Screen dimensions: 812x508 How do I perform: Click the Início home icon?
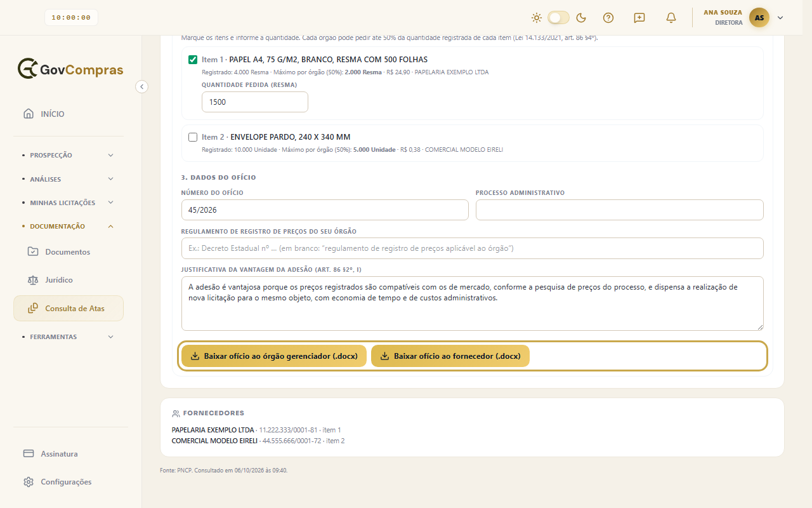coord(29,114)
